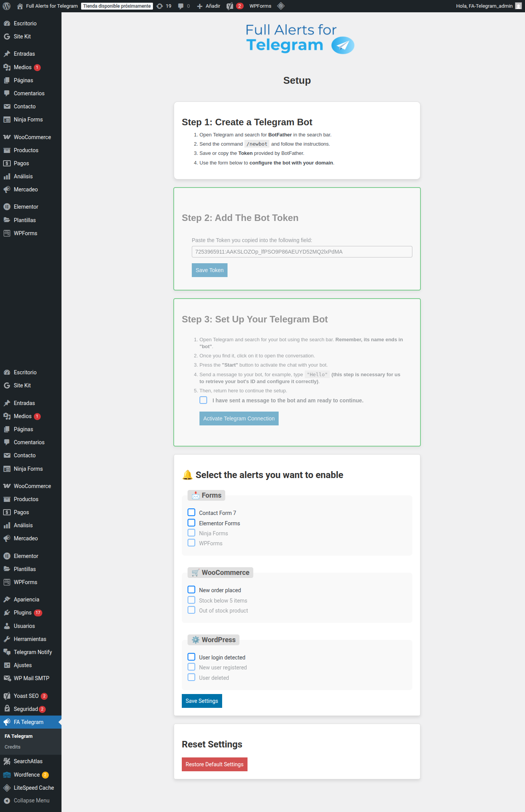Open Yoast SEO in the sidebar

point(31,696)
